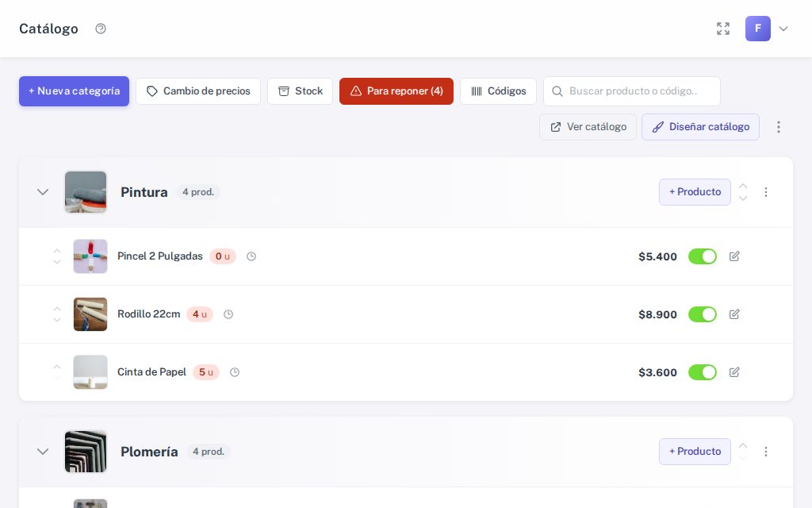Move Pincel 2 Pulgadas down

pos(57,262)
